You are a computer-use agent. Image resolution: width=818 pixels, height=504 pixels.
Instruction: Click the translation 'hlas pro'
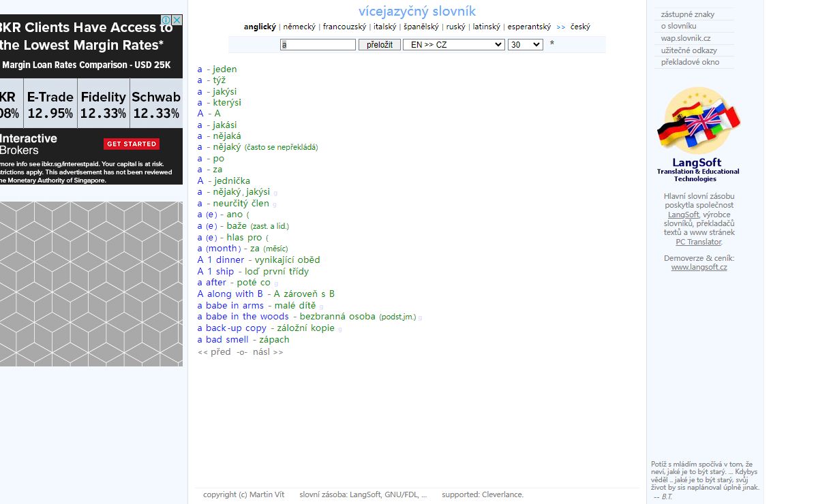(244, 238)
